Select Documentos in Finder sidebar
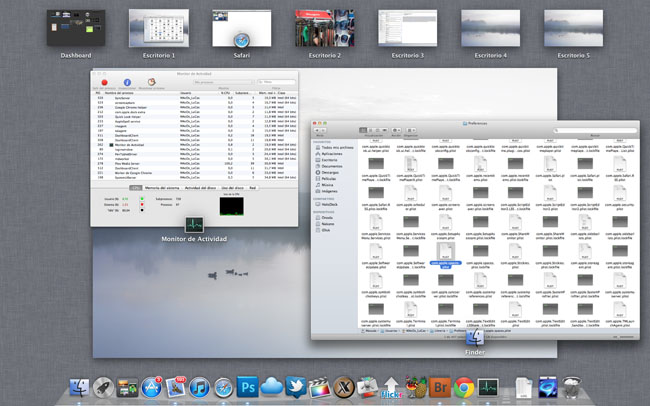 [x=330, y=165]
